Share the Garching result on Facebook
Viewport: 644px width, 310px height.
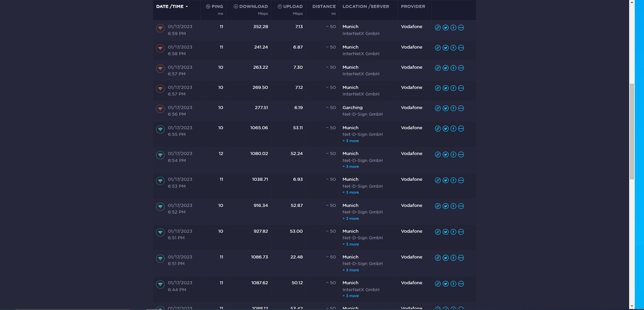453,108
